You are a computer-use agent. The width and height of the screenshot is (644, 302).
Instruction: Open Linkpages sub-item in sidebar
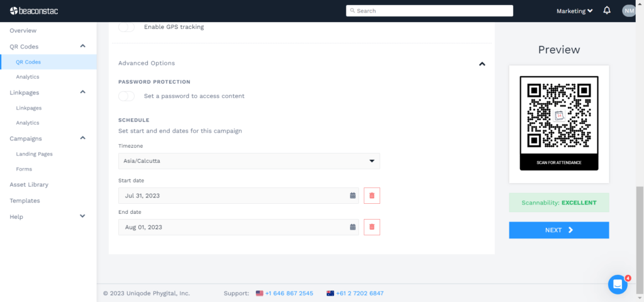click(29, 108)
